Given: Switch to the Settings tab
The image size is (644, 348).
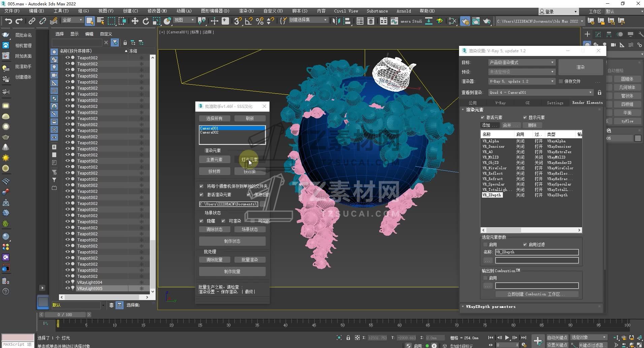Looking at the screenshot, I should (x=555, y=103).
